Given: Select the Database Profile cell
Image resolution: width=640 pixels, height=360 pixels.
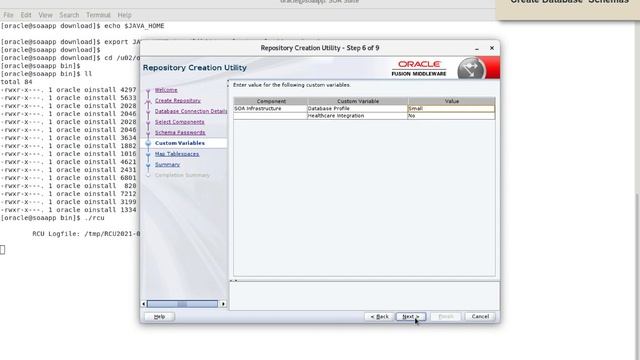Looking at the screenshot, I should coord(358,109).
